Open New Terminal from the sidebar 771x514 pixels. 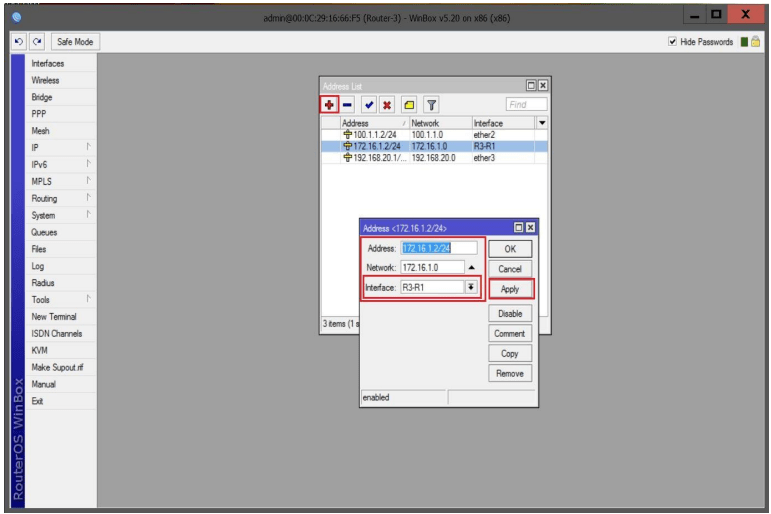54,317
